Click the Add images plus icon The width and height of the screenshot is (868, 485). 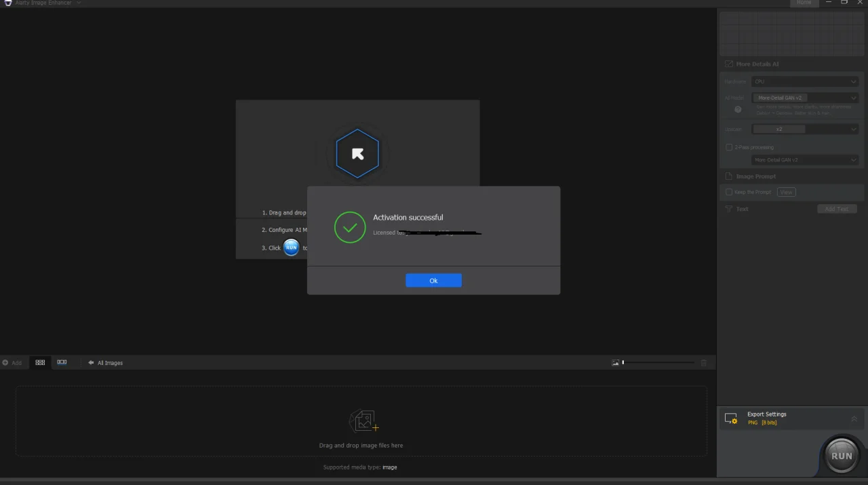pos(5,363)
